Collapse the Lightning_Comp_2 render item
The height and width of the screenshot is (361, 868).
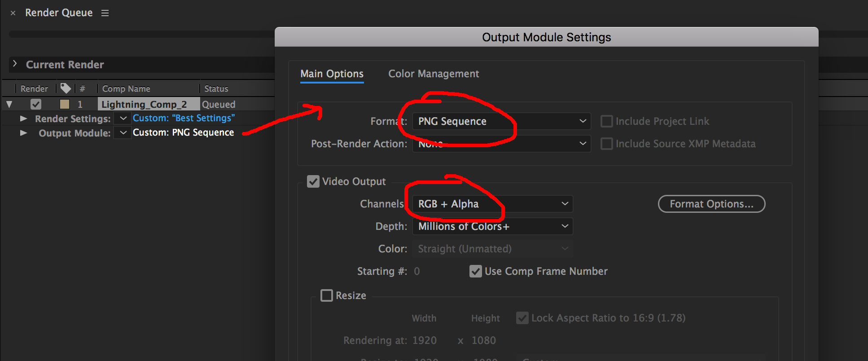[x=9, y=105]
